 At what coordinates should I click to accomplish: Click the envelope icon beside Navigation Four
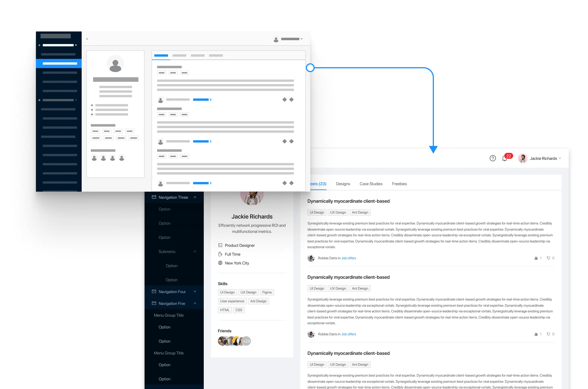click(x=154, y=292)
